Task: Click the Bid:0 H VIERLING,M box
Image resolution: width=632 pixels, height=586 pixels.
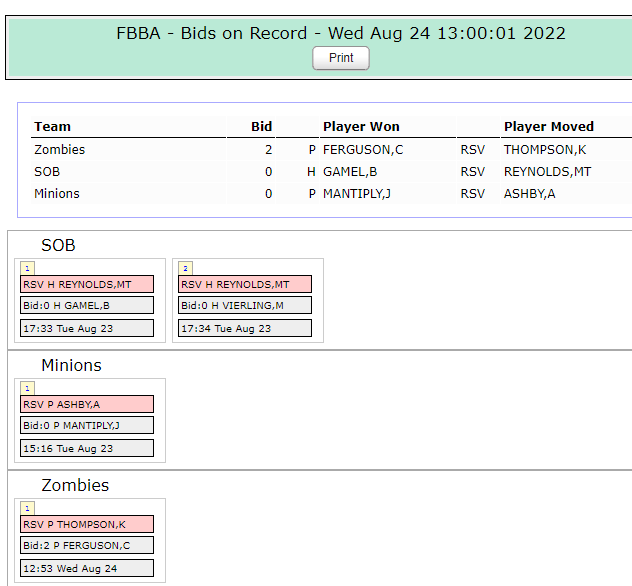Action: [245, 305]
